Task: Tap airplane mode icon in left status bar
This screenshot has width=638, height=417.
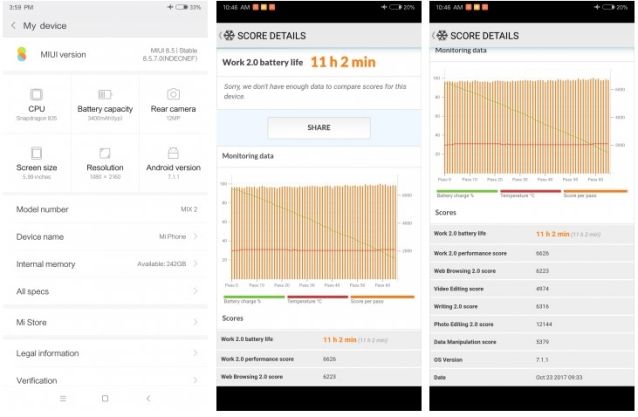Action: coord(170,7)
